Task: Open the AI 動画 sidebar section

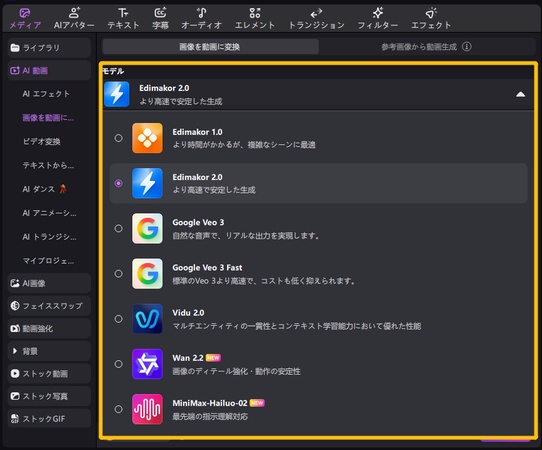Action: [49, 71]
